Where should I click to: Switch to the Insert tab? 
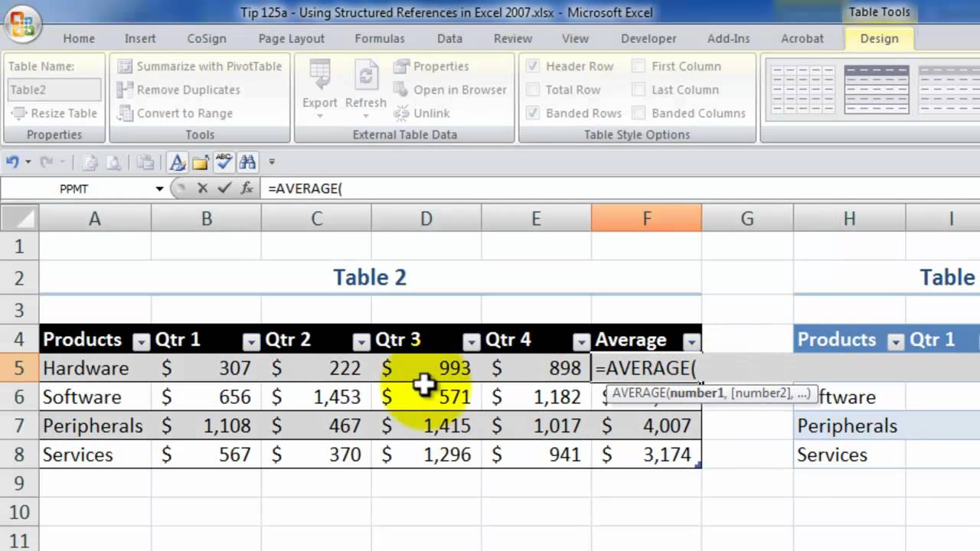click(140, 38)
